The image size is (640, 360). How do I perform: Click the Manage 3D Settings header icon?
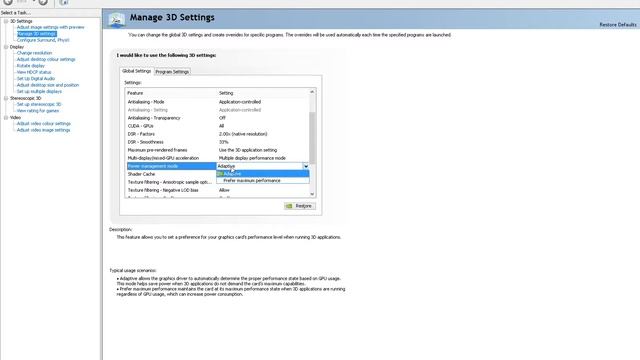(116, 20)
